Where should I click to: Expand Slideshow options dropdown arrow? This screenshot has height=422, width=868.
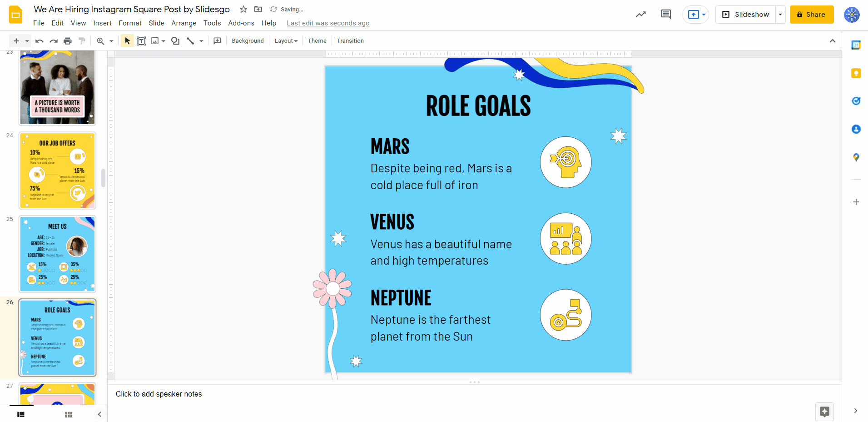[x=780, y=15]
